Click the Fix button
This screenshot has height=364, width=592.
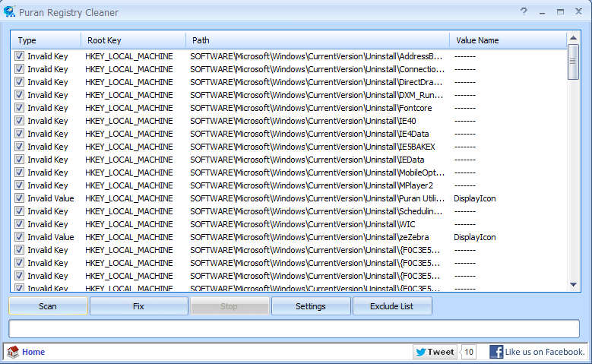138,306
